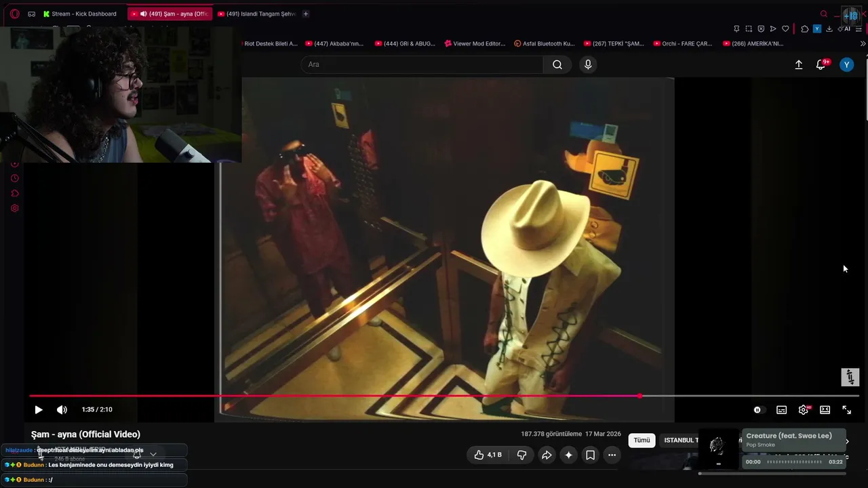Image resolution: width=868 pixels, height=488 pixels.
Task: Open the Viewer Mod Editor bookmark
Action: (x=475, y=43)
